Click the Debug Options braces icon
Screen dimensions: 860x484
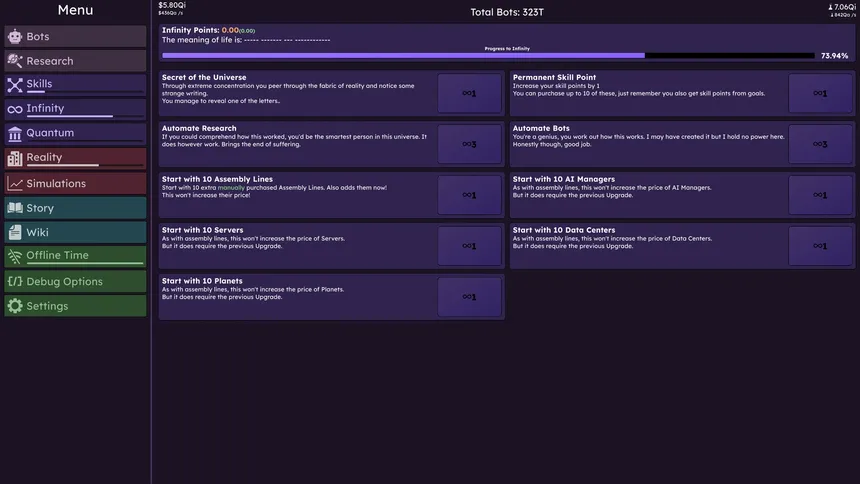pos(15,282)
